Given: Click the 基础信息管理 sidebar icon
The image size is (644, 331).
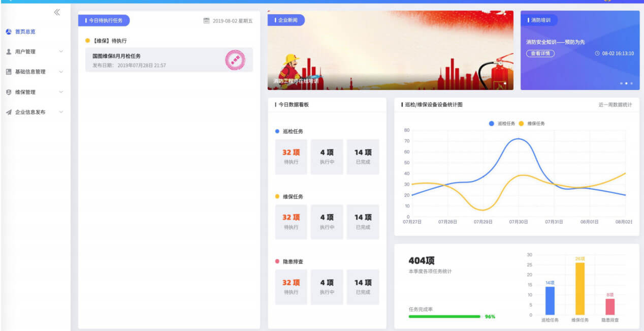Looking at the screenshot, I should 9,72.
